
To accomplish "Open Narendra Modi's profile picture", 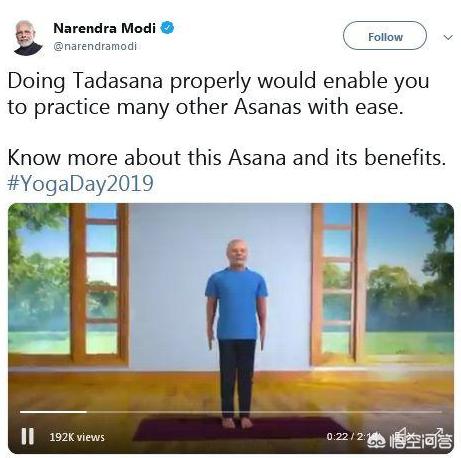I will (28, 38).
